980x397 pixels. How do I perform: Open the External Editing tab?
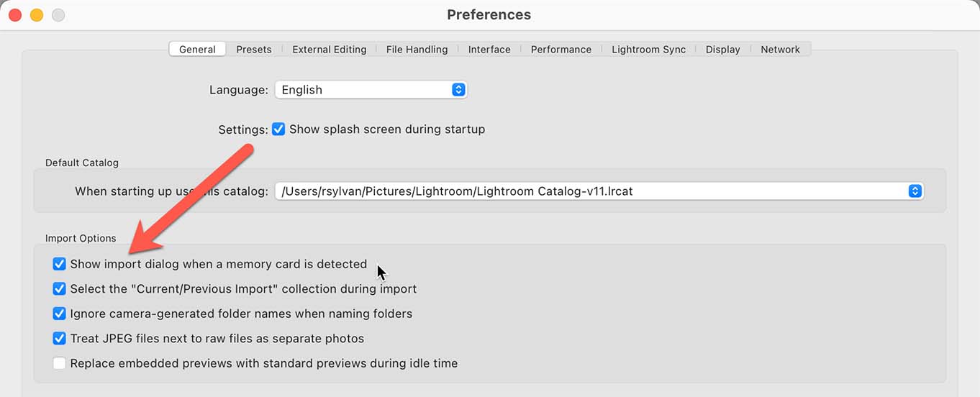[329, 50]
